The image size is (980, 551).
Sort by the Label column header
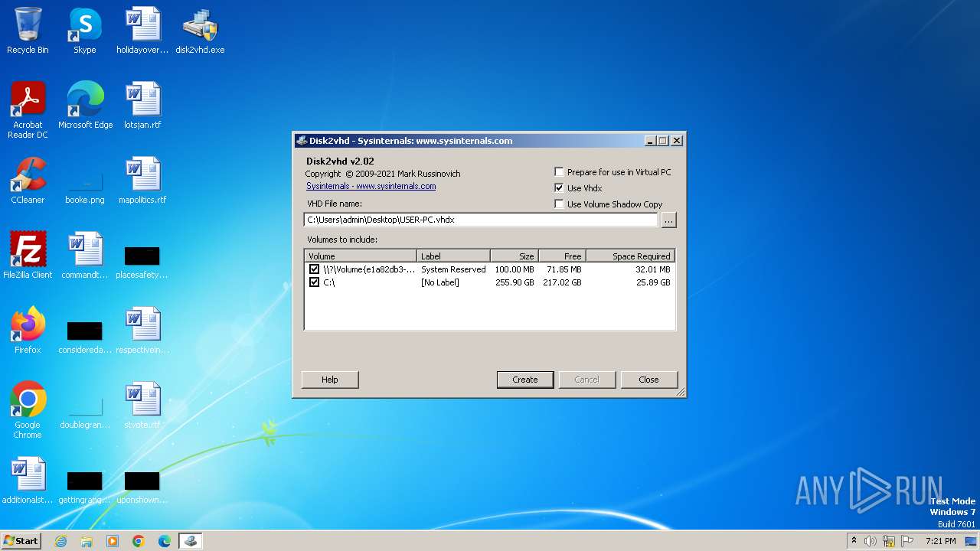pos(454,256)
